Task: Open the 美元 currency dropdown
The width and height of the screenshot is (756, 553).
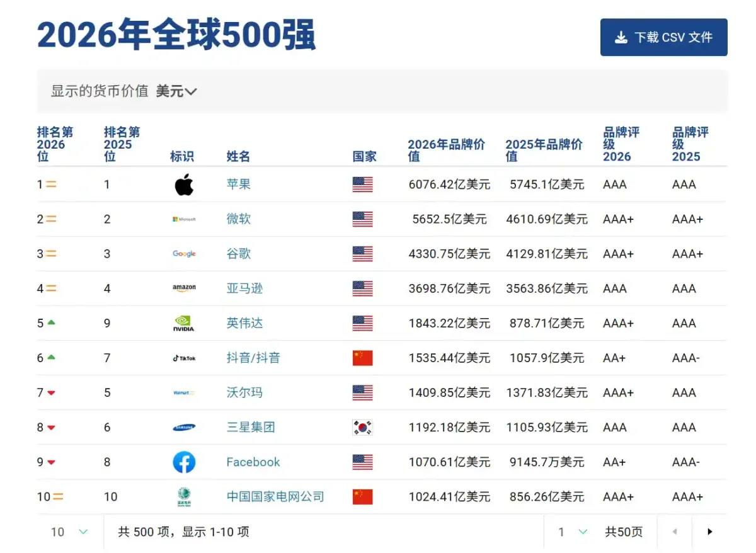Action: point(177,91)
